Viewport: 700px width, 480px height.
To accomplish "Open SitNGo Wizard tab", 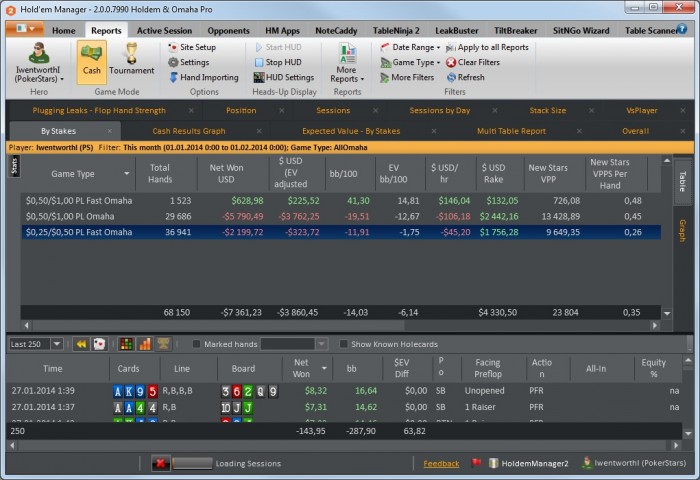I will [581, 31].
